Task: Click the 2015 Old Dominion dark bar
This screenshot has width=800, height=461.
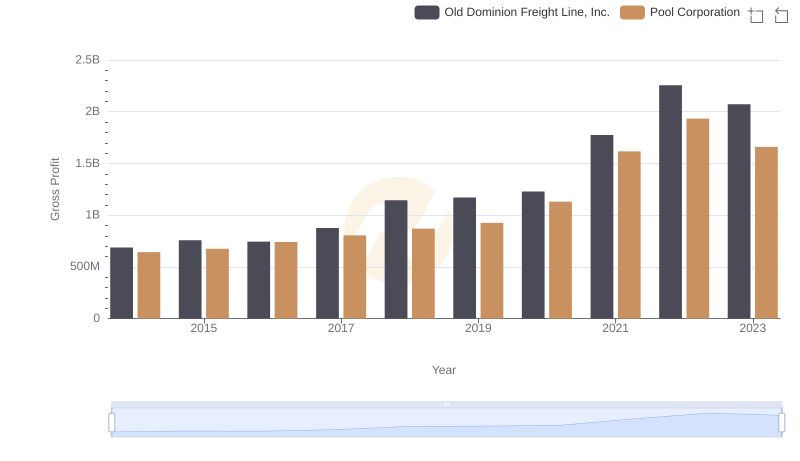Action: pyautogui.click(x=190, y=279)
